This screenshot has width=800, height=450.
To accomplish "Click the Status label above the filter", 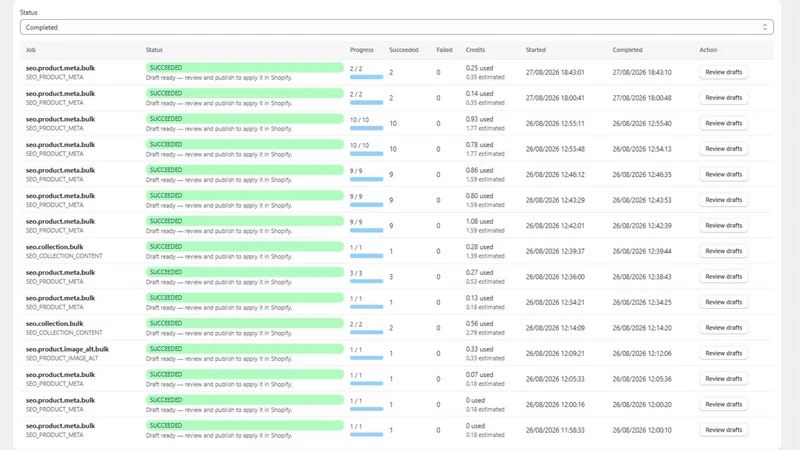I will point(29,12).
